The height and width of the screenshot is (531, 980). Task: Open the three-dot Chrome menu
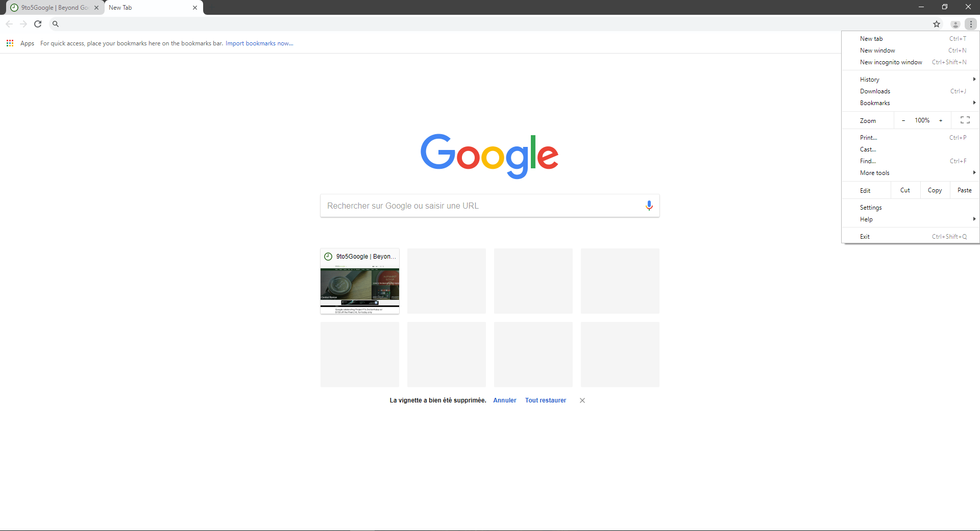(x=971, y=24)
